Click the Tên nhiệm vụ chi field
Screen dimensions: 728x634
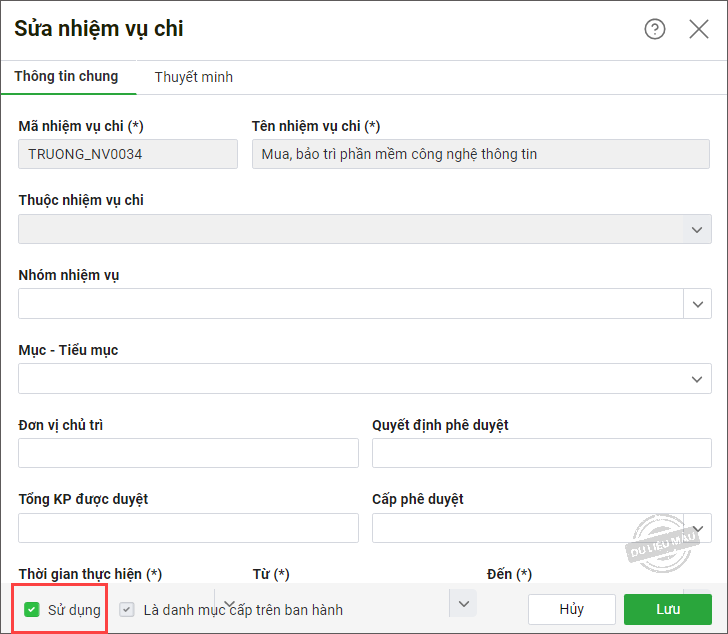click(481, 154)
